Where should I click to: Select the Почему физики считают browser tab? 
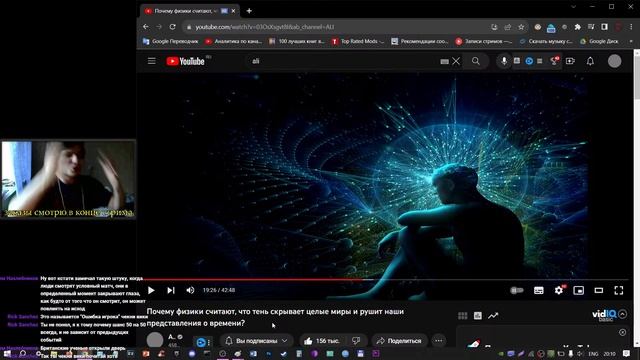[x=190, y=11]
